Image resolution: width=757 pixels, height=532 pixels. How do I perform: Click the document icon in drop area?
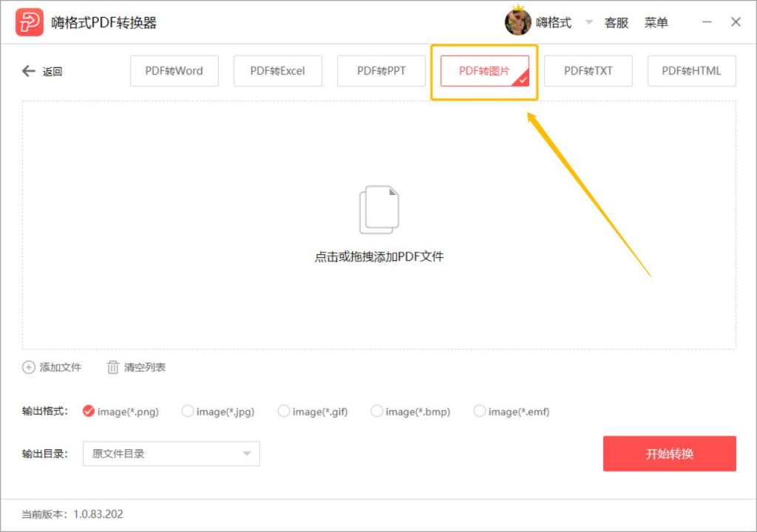[x=379, y=210]
